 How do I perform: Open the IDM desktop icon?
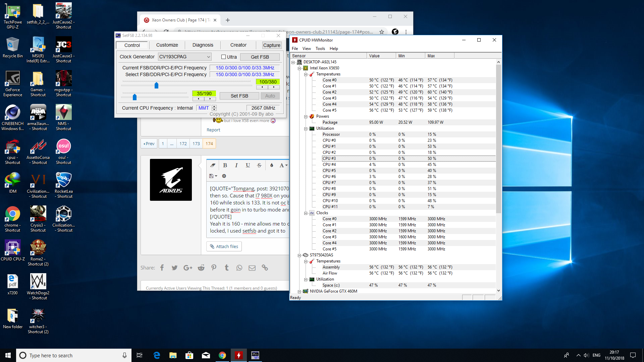click(13, 183)
